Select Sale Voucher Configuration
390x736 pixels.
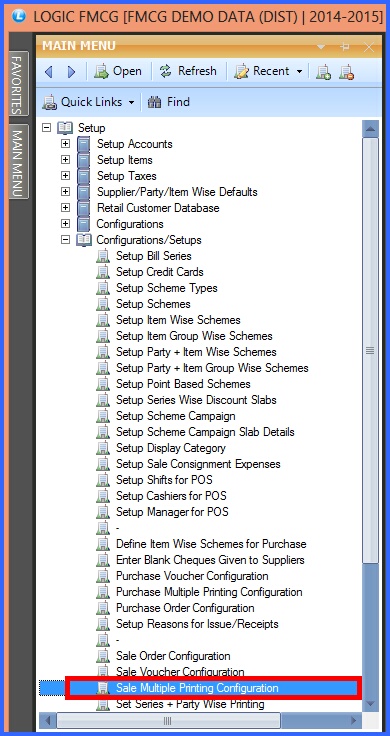[180, 672]
